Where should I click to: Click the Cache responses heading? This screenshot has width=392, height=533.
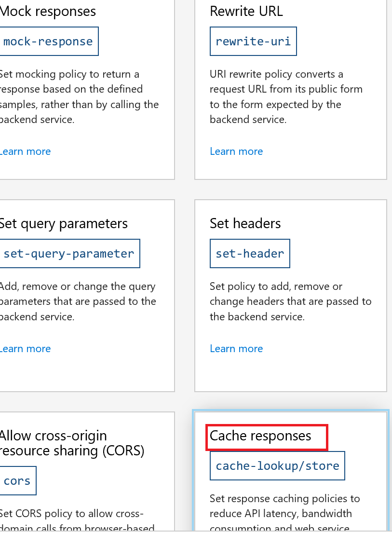point(259,436)
